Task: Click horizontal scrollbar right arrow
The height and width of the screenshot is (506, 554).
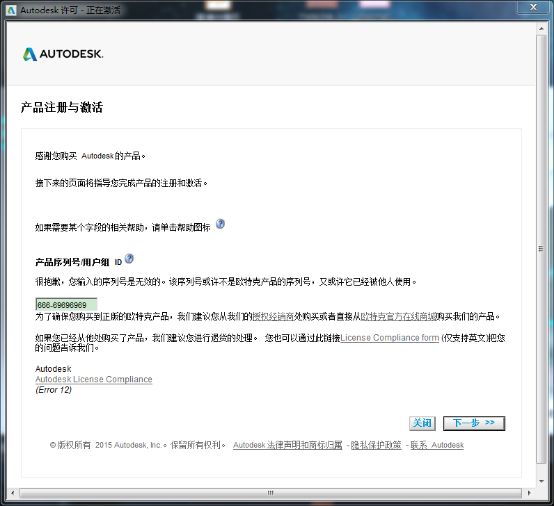Action: 529,493
